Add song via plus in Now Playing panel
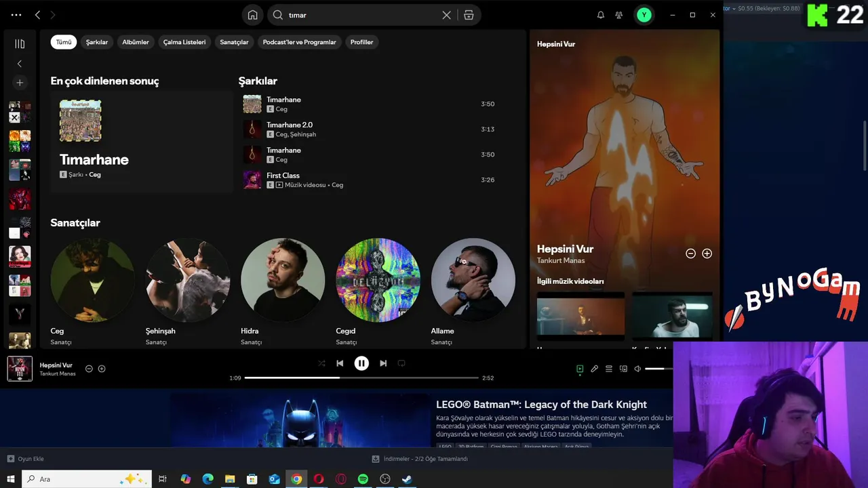 click(707, 253)
